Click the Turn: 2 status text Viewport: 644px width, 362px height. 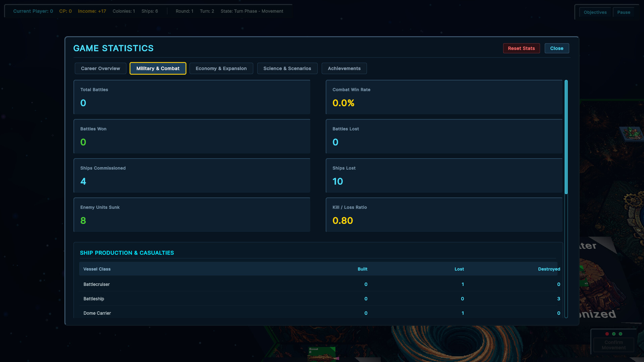[x=207, y=11]
